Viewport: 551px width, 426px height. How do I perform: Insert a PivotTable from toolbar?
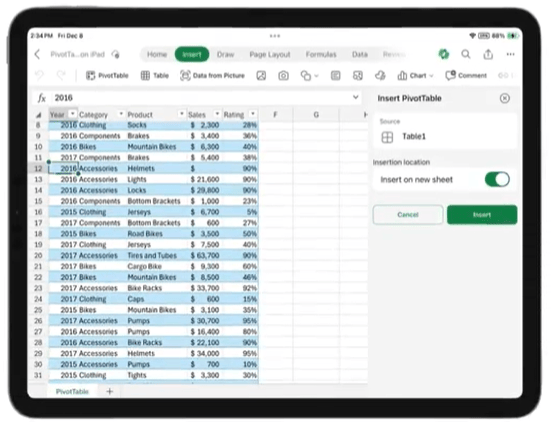[x=107, y=76]
